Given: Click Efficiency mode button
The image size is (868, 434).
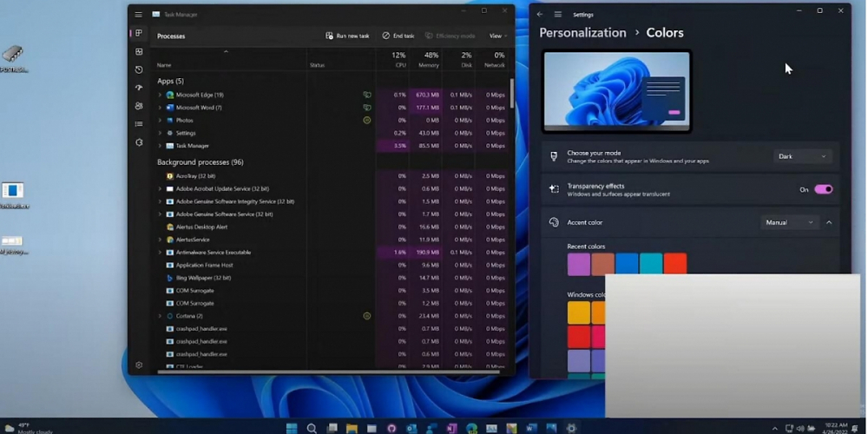Looking at the screenshot, I should (x=450, y=36).
